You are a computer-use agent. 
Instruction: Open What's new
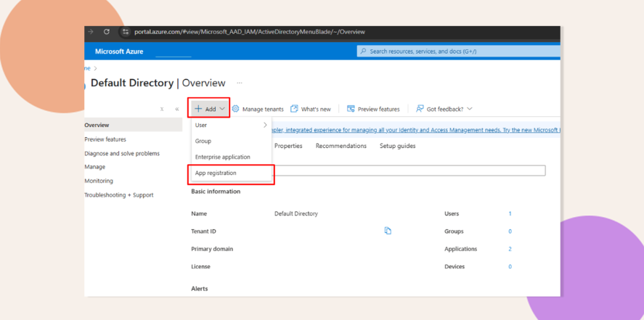click(311, 109)
